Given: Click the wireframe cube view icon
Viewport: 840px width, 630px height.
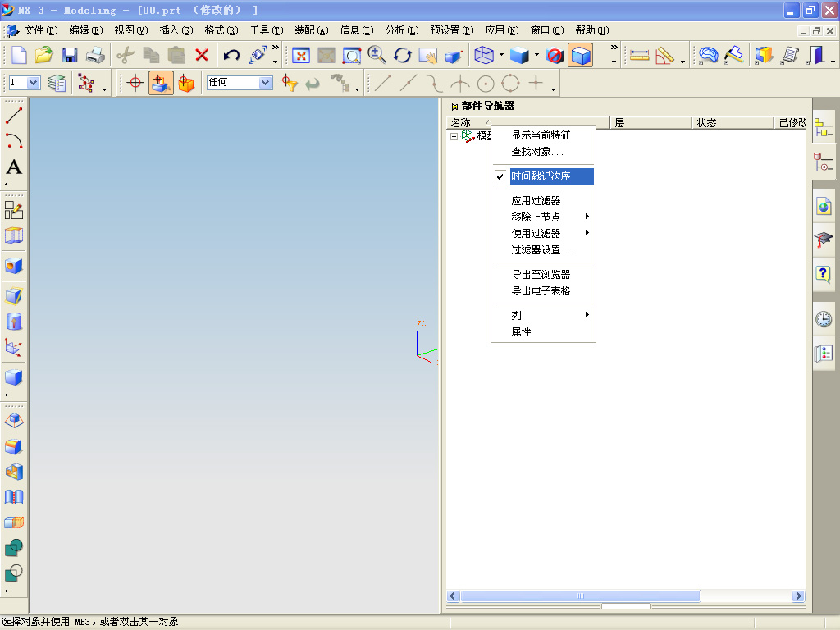Looking at the screenshot, I should coord(484,55).
